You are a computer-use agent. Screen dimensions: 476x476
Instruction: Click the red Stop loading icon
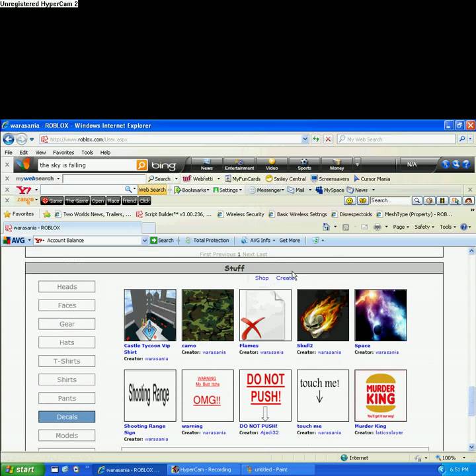click(x=328, y=139)
